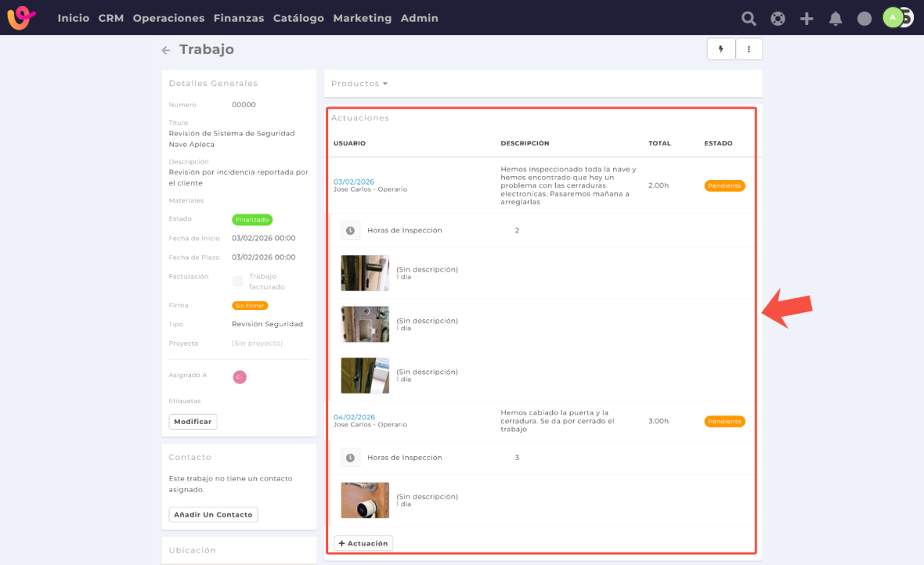Click the back arrow beside Trabajo

point(165,50)
